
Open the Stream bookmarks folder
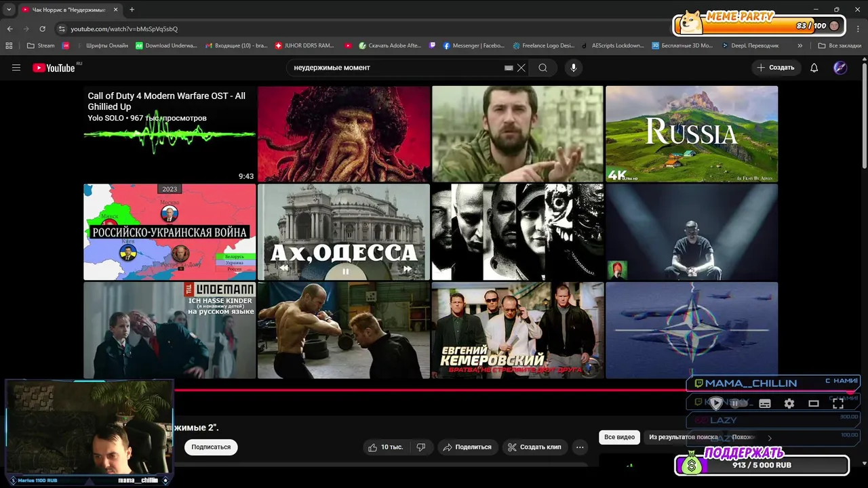[41, 45]
